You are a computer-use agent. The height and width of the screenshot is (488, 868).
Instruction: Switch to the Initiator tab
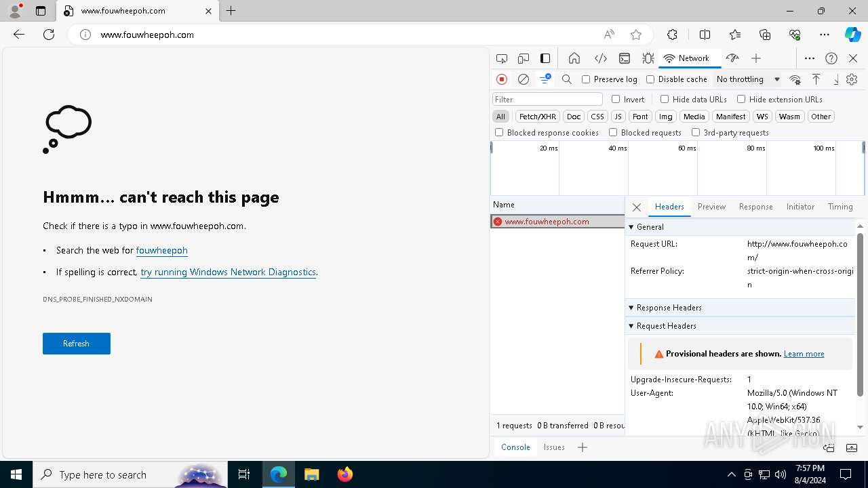pyautogui.click(x=800, y=207)
